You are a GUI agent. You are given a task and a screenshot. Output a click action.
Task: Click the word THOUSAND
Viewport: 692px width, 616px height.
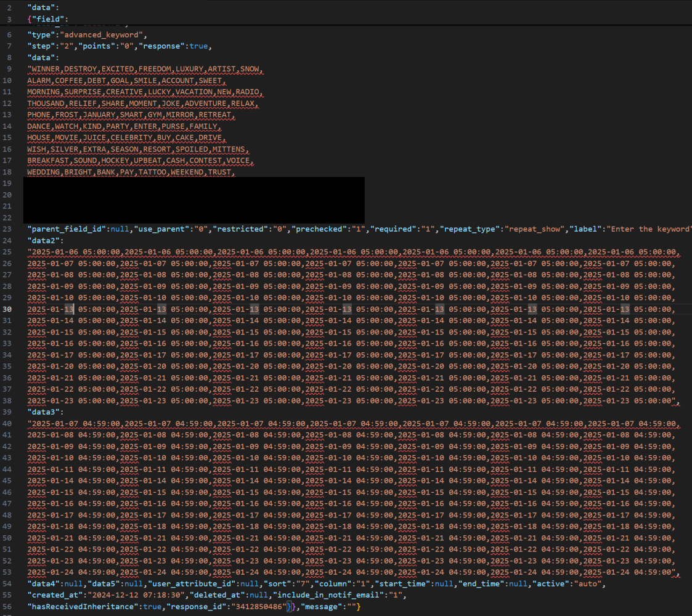pos(46,103)
